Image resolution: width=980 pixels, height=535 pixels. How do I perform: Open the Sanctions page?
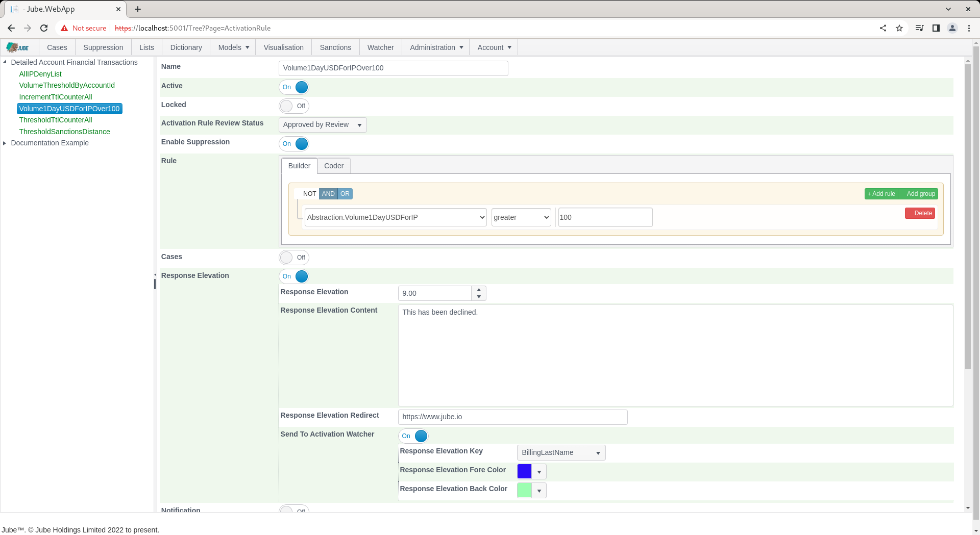click(x=335, y=47)
